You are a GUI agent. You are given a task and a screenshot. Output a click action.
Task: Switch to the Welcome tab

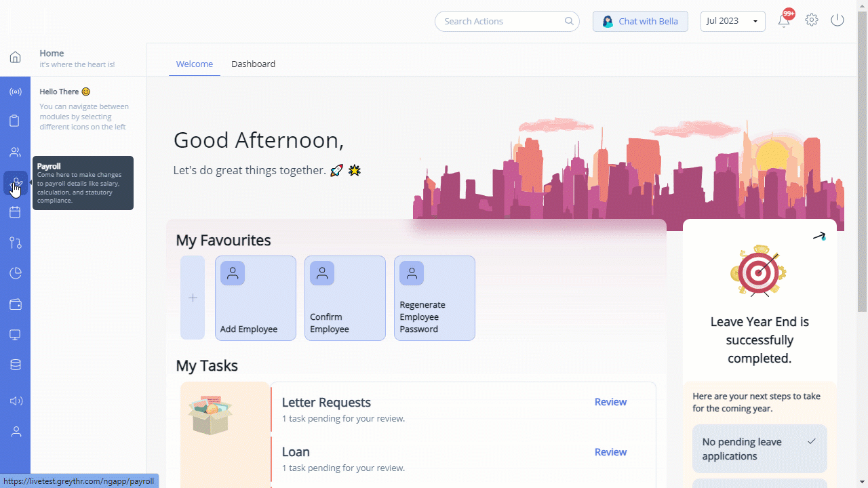195,64
